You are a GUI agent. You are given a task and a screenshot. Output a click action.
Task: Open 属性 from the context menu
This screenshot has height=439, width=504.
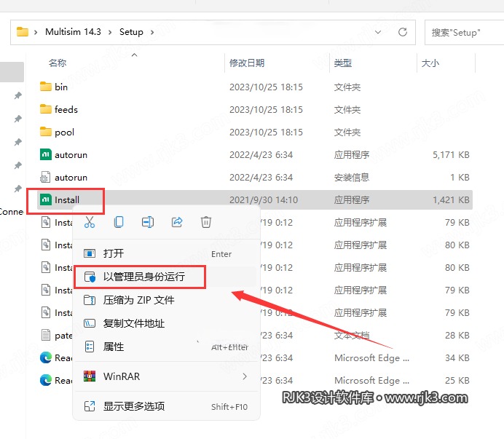(166, 347)
